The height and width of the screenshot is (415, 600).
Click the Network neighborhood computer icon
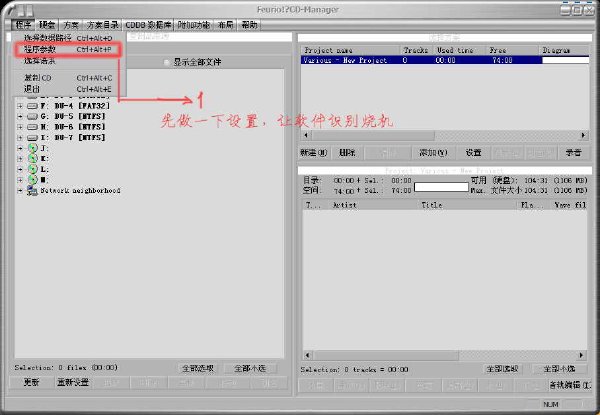pyautogui.click(x=32, y=190)
